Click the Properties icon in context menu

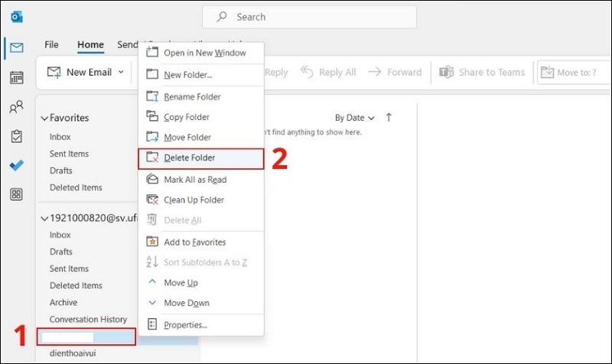151,324
